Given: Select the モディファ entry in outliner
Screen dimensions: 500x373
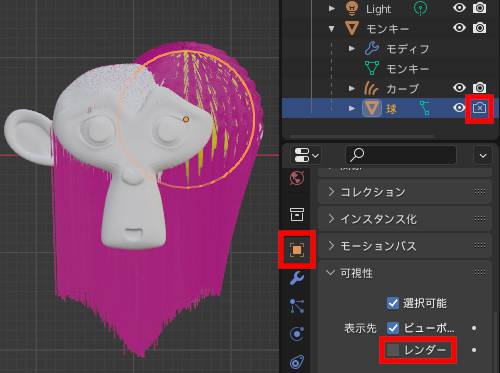Looking at the screenshot, I should 408,49.
